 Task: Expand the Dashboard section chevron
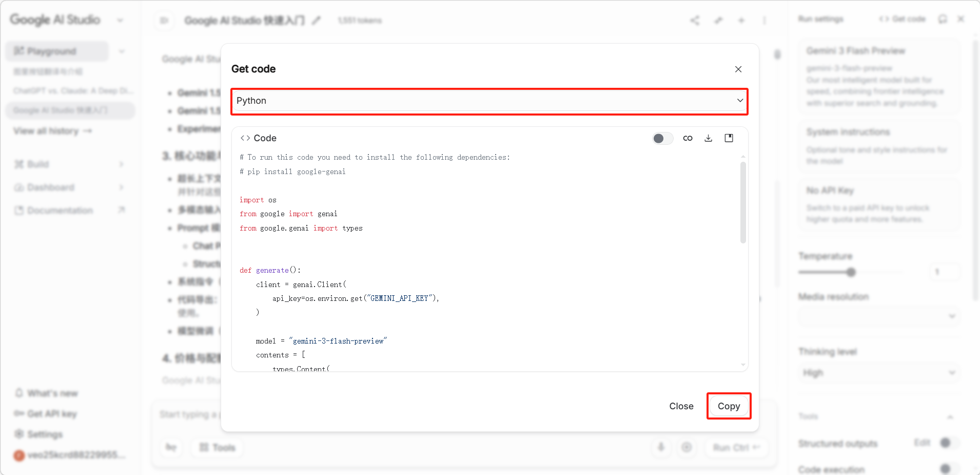122,187
